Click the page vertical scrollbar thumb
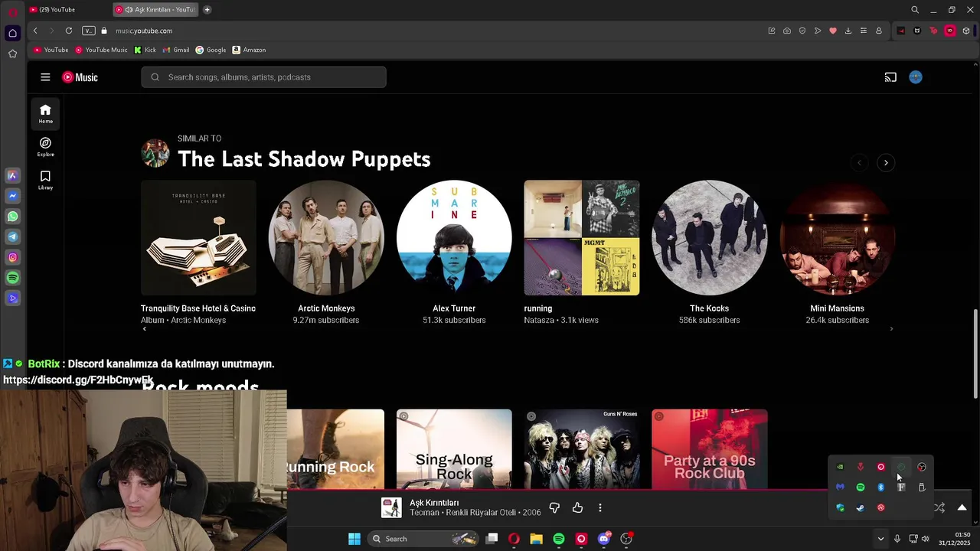This screenshot has width=980, height=551. [x=975, y=354]
